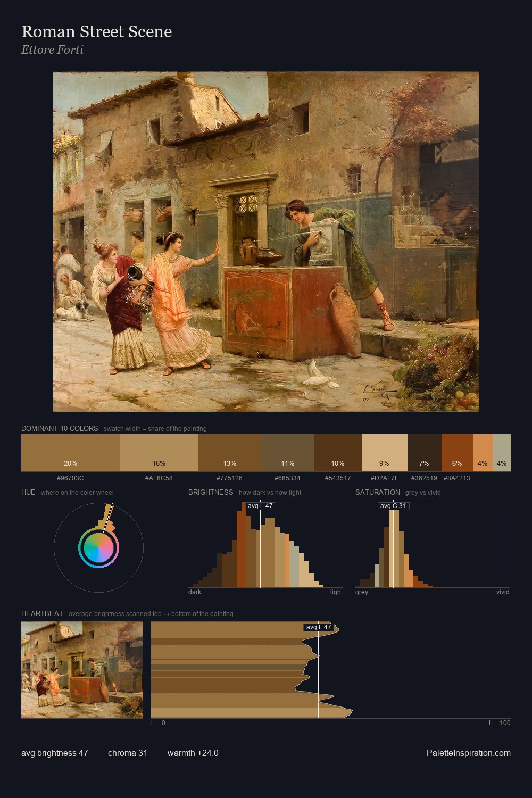Click the 'warmth +24.0' footer text
The height and width of the screenshot is (798, 532).
click(x=193, y=753)
